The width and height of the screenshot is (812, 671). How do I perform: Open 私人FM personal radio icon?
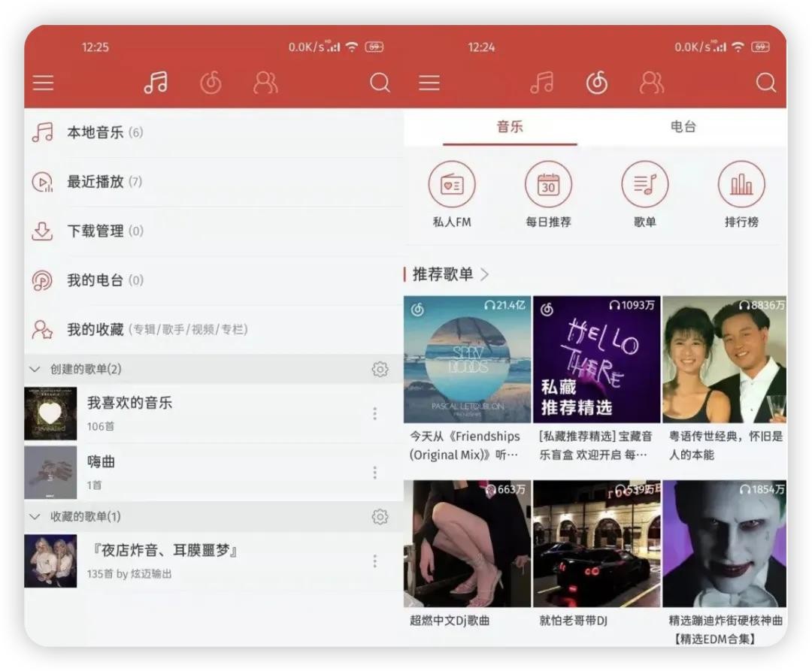point(452,185)
